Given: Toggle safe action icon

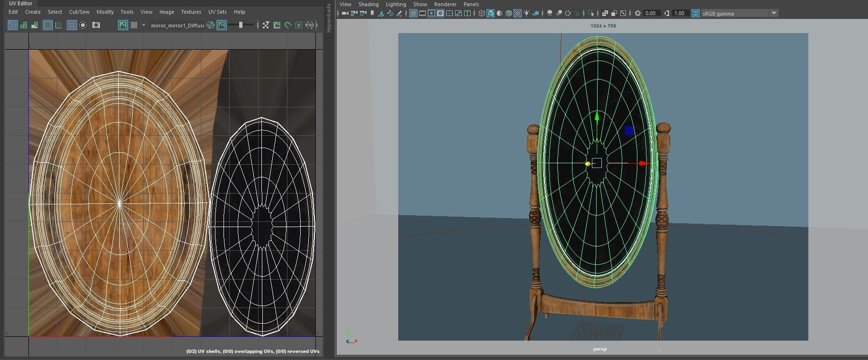Looking at the screenshot, I should [x=458, y=13].
